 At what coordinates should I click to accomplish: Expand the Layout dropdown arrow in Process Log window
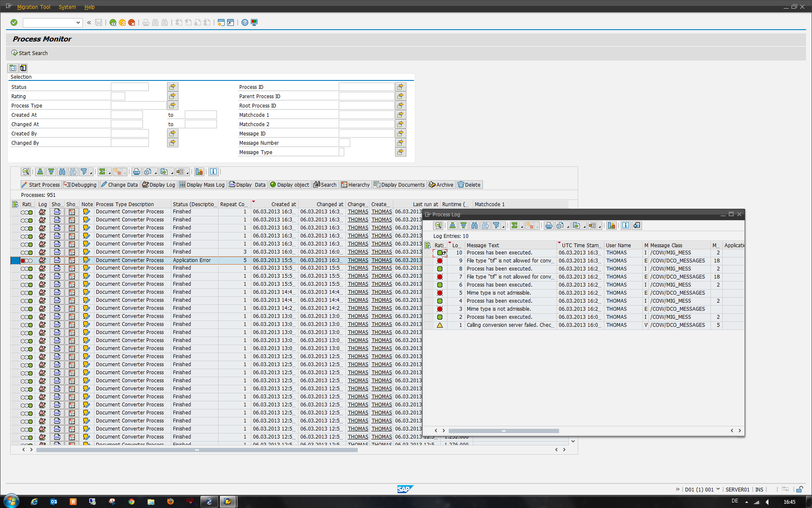point(599,226)
